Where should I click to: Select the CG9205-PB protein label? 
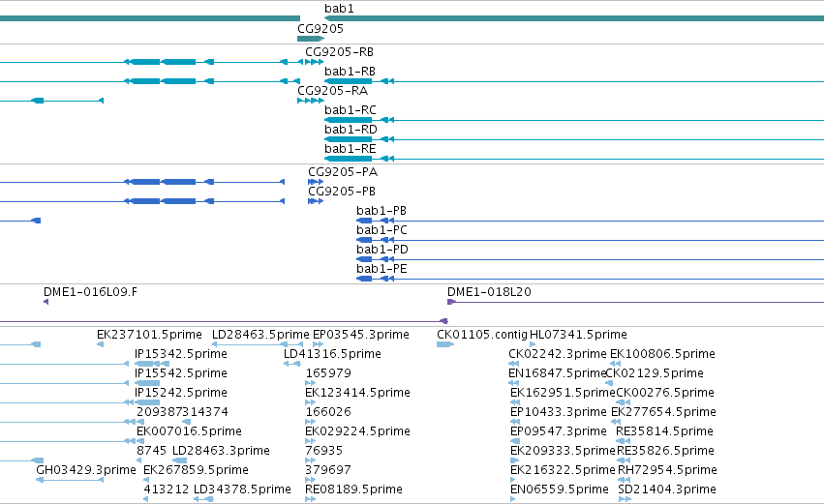point(342,192)
